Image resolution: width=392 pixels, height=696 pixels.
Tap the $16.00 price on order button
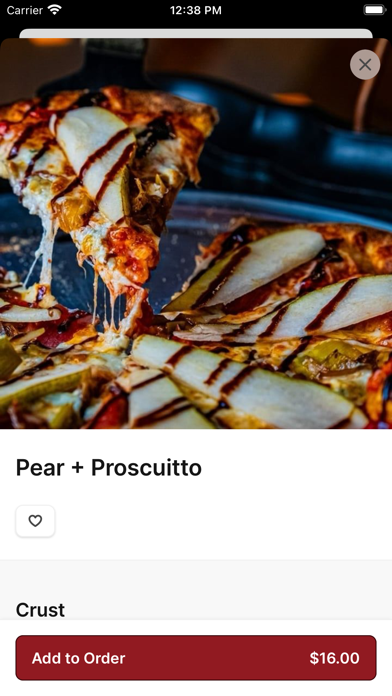click(334, 658)
